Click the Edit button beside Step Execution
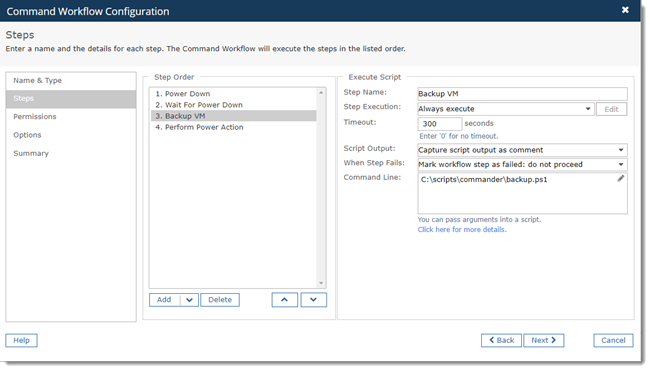Image resolution: width=650 pixels, height=370 pixels. click(x=611, y=109)
